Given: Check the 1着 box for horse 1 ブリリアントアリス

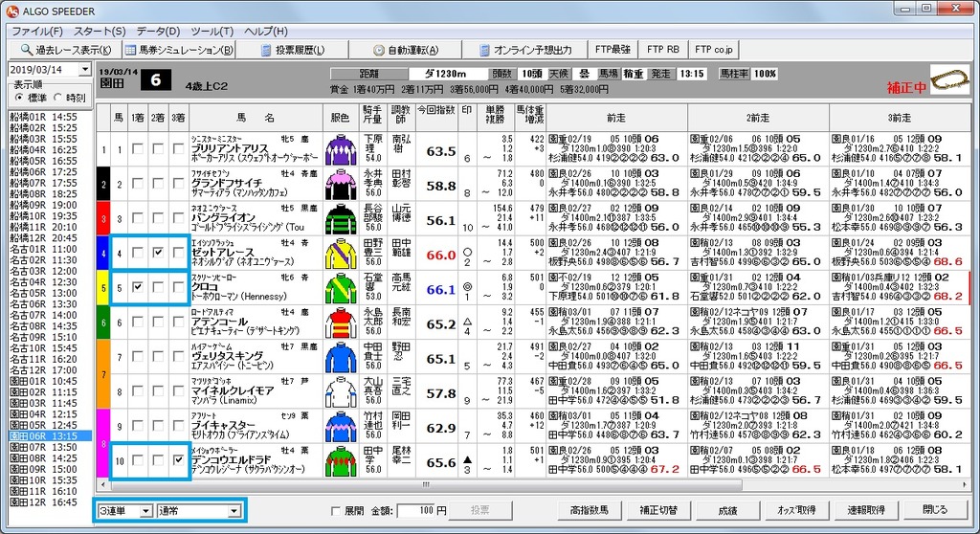Looking at the screenshot, I should pos(138,149).
